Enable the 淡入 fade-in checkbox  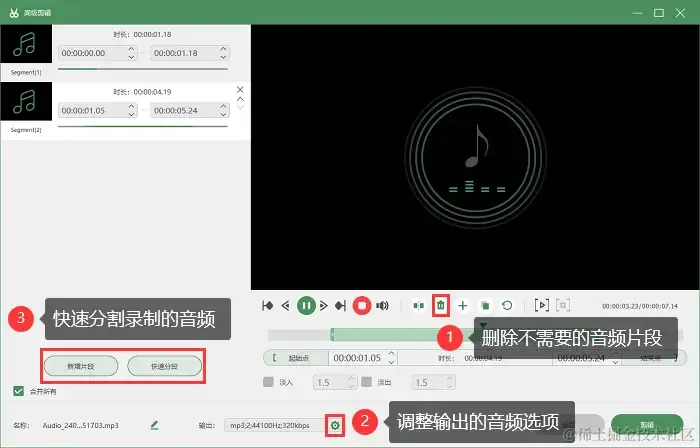[x=268, y=382]
